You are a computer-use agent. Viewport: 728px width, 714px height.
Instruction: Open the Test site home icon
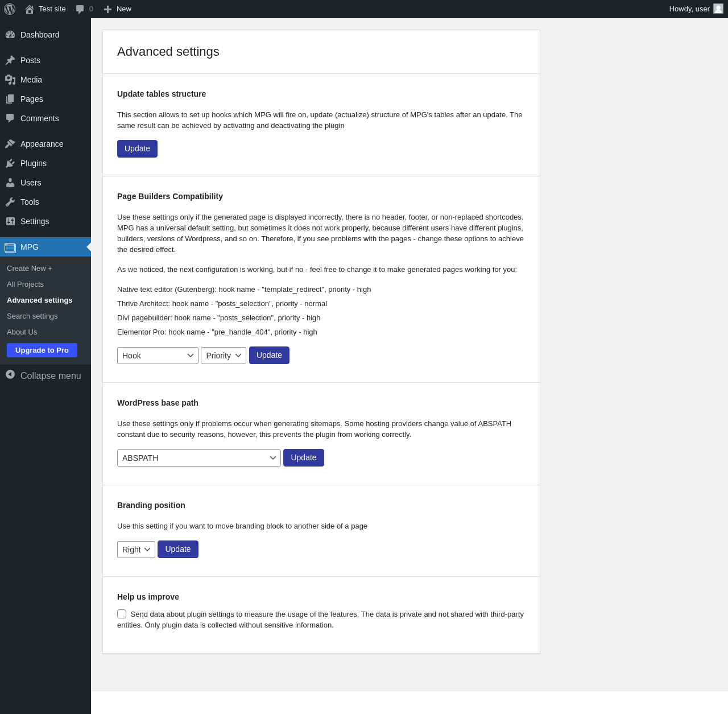[30, 9]
